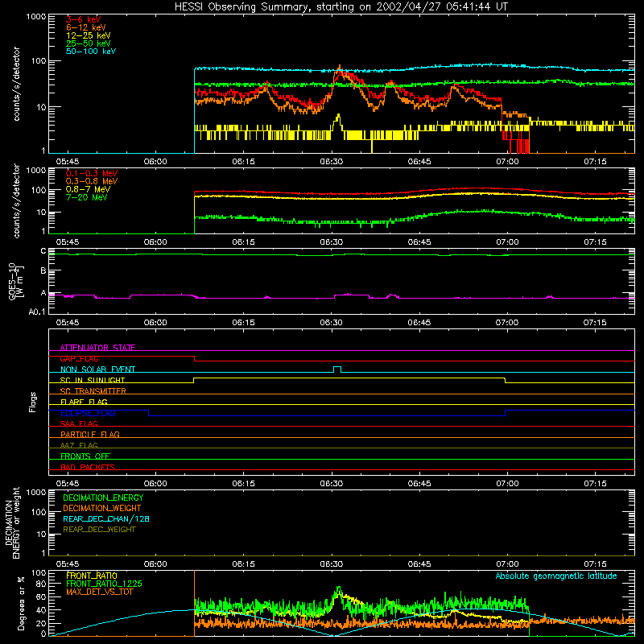The image size is (644, 644).
Task: Click the '12-25 keV' legend label
Action: 89,35
